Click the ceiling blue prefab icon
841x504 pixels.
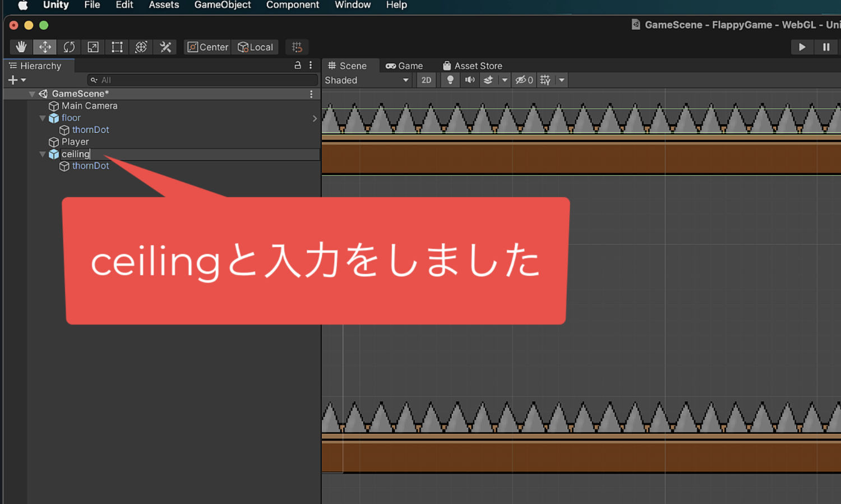pos(54,154)
